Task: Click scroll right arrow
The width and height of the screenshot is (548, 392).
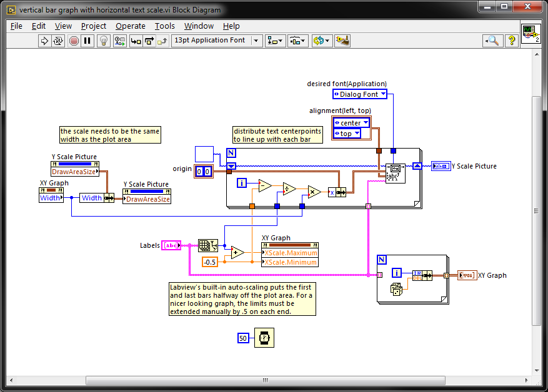Action: pos(527,380)
